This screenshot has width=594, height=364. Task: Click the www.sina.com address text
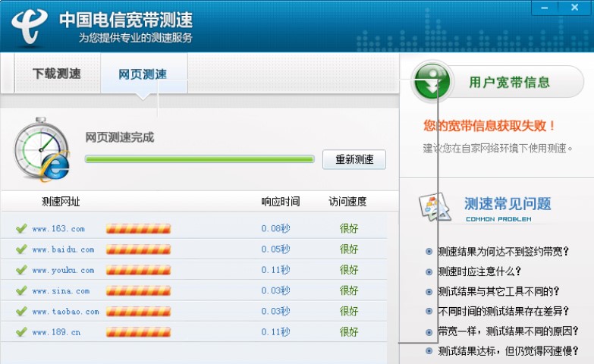click(61, 291)
